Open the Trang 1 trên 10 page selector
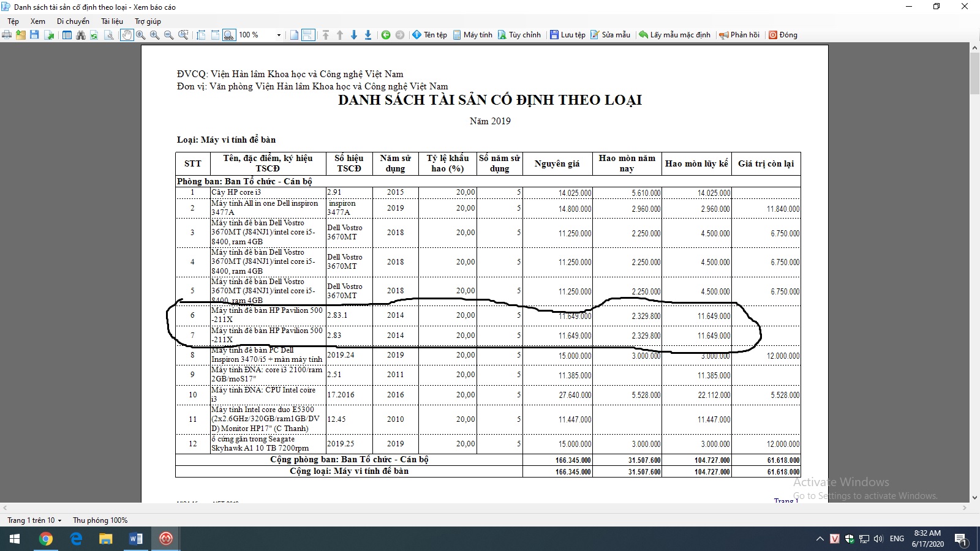This screenshot has height=551, width=980. pos(34,520)
